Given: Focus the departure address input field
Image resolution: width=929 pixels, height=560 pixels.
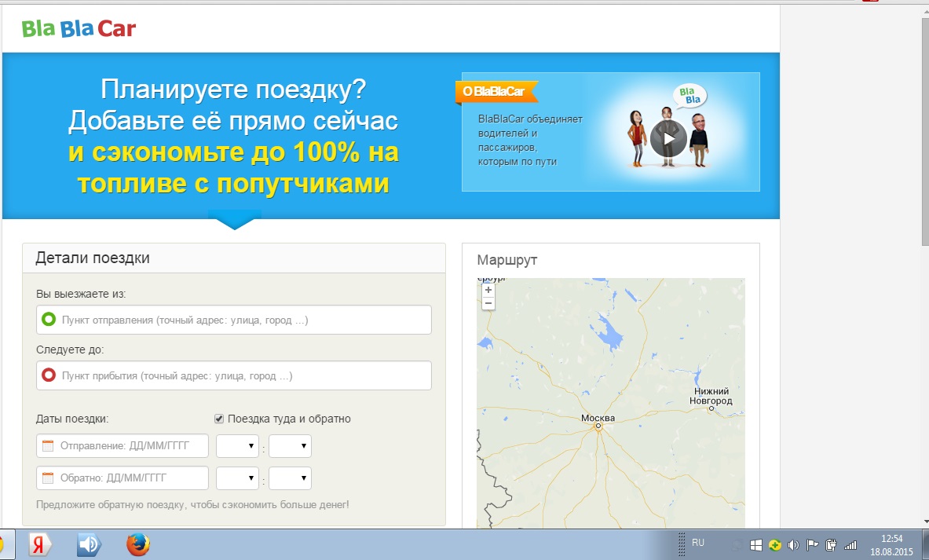Looking at the screenshot, I should click(x=234, y=320).
